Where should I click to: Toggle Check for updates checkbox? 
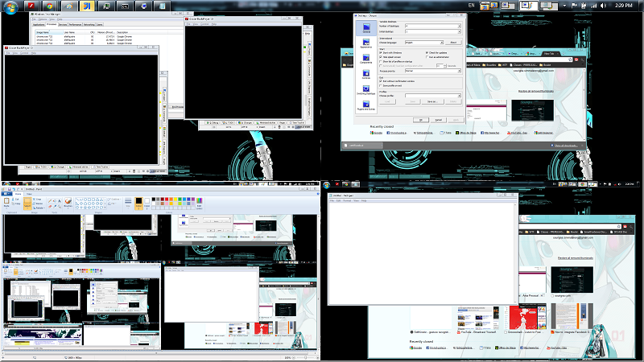pos(427,53)
